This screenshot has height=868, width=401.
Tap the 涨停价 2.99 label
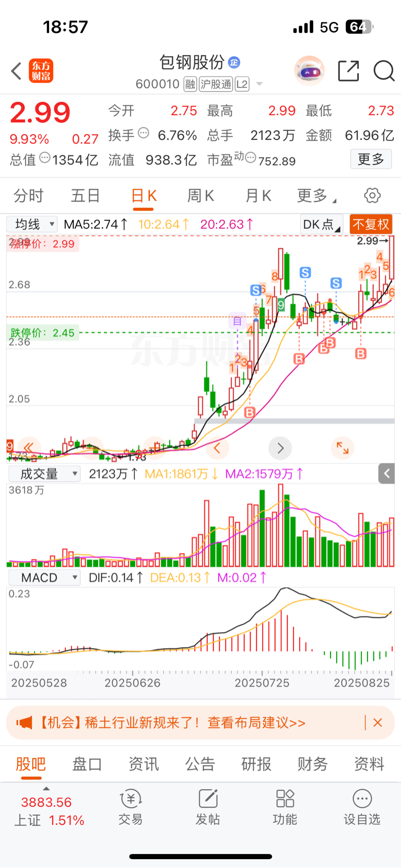click(43, 244)
